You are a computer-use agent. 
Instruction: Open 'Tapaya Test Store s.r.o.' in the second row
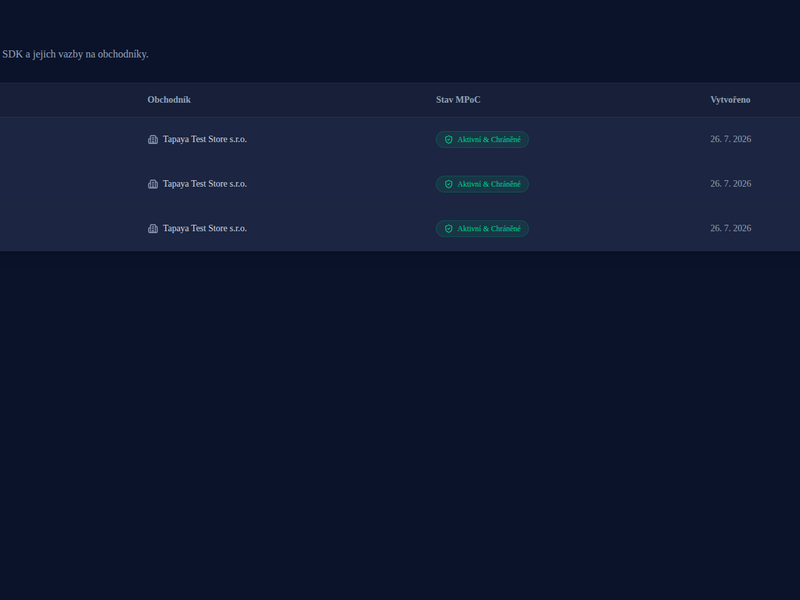[205, 184]
